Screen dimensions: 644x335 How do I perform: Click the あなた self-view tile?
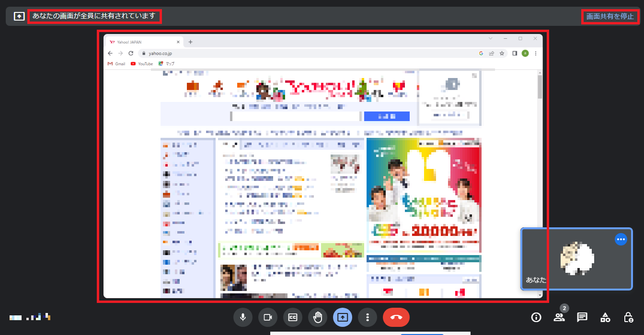[x=576, y=259]
